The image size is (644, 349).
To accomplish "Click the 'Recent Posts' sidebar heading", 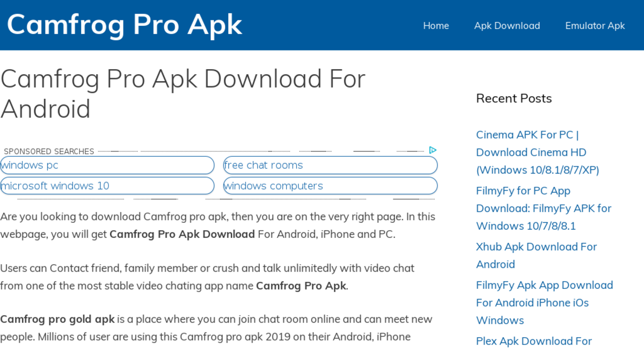I will (514, 98).
